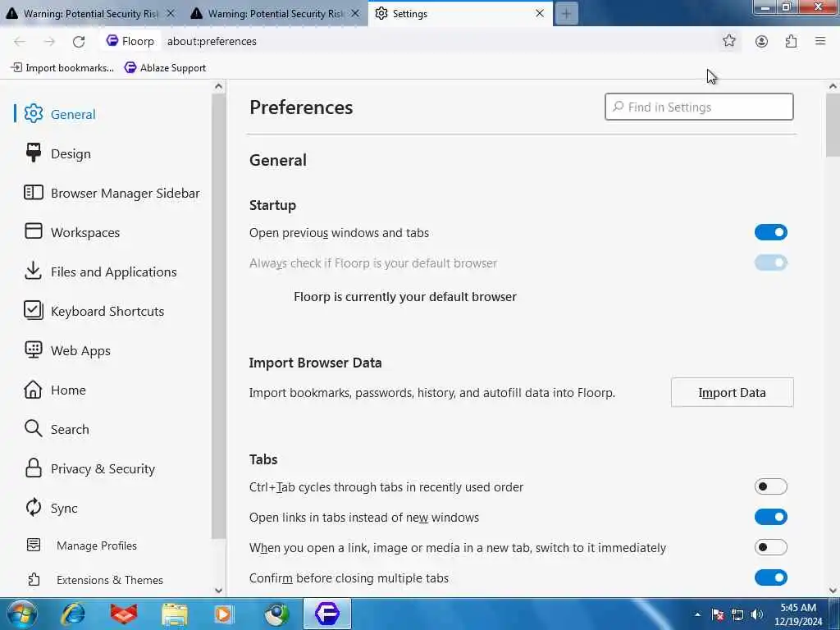Open the account profile icon in toolbar

pos(761,41)
